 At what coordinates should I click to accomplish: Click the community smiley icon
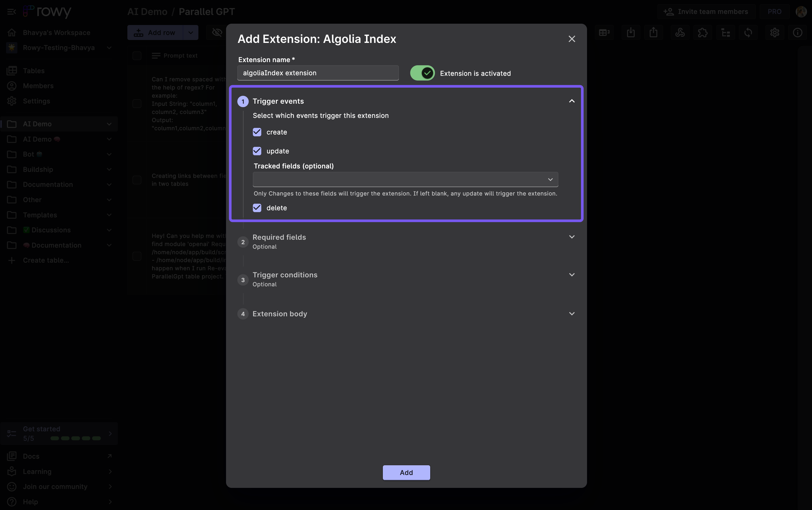[x=12, y=486]
